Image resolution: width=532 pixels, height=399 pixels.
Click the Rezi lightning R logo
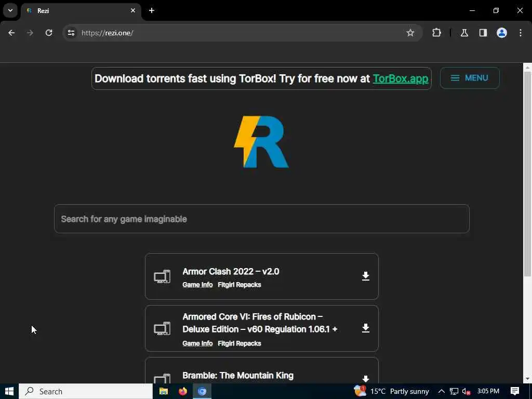coord(261,142)
